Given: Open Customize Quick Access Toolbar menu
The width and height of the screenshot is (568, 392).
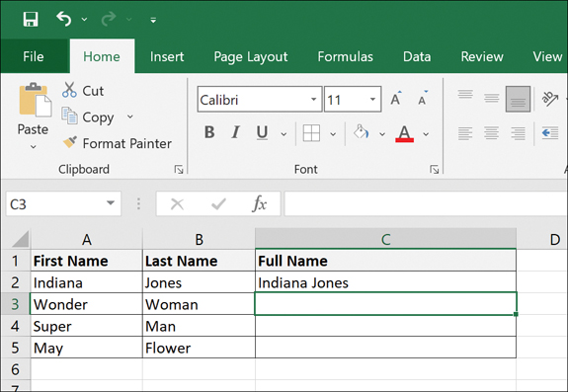Looking at the screenshot, I should (x=153, y=21).
